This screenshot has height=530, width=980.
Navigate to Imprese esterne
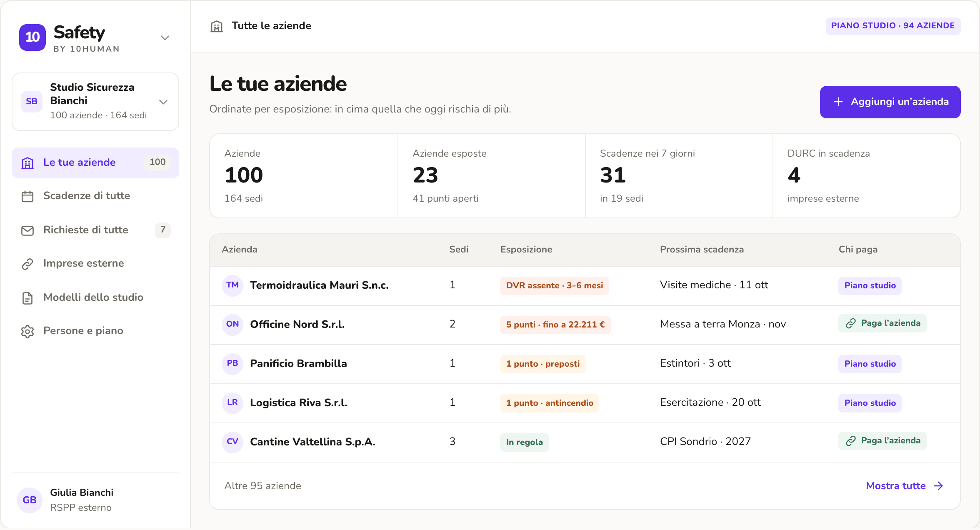pos(95,264)
